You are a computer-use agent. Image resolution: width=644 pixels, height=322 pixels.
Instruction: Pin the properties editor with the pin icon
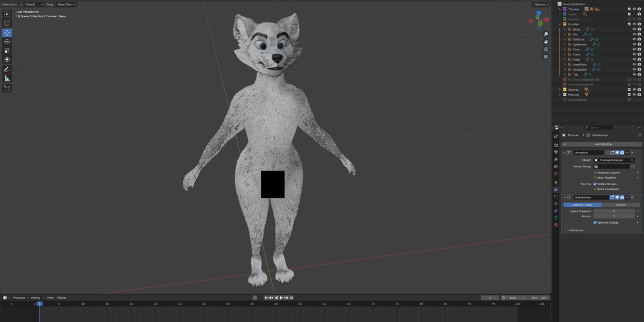(639, 135)
